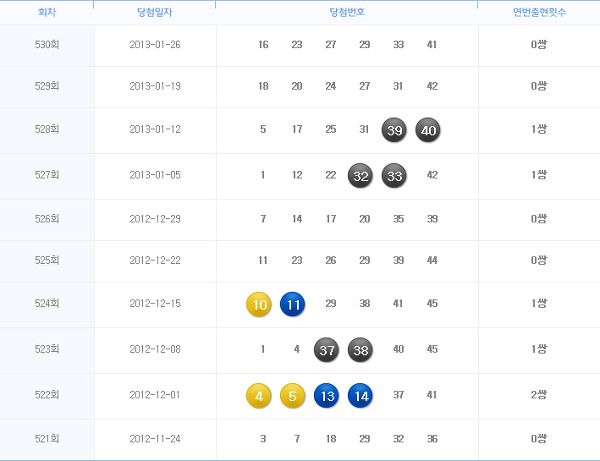Click the 회차 column header
Viewport: 600px width, 461px height.
pyautogui.click(x=47, y=12)
